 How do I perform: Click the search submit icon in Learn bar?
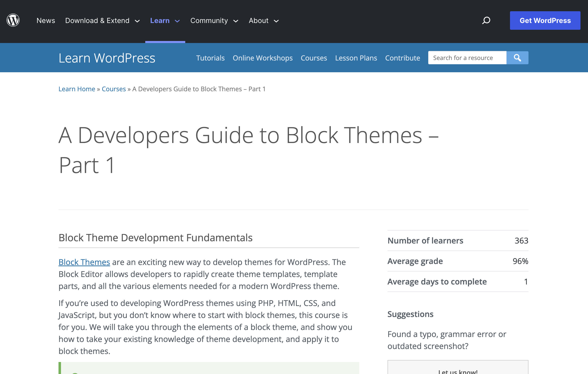click(517, 57)
